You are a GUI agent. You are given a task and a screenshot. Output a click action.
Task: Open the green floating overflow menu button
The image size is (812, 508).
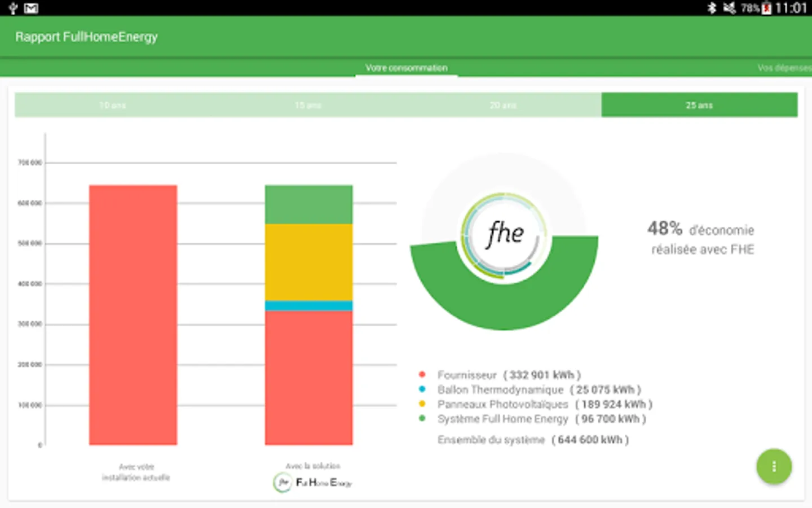point(774,466)
